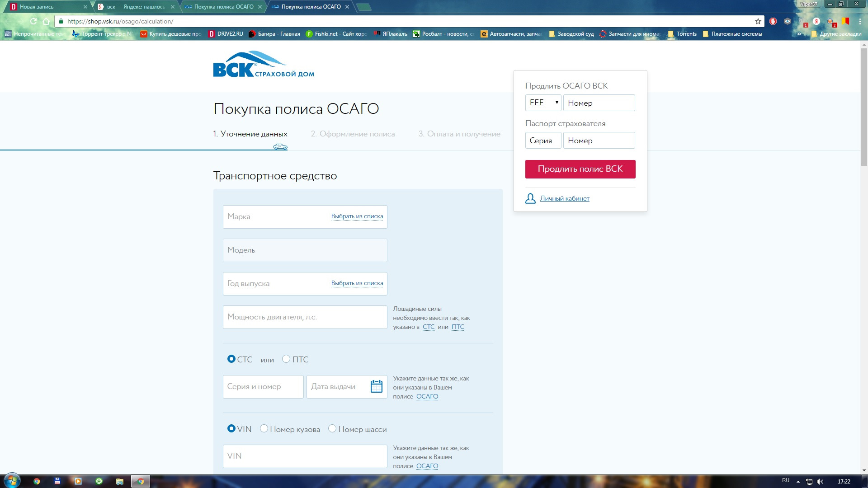Open the Личный кабинет link

point(565,198)
